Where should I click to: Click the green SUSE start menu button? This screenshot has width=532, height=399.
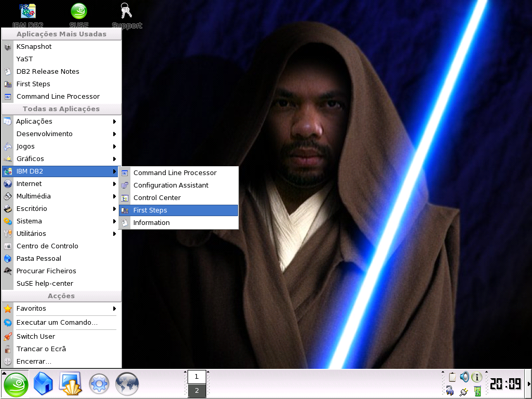pyautogui.click(x=16, y=385)
